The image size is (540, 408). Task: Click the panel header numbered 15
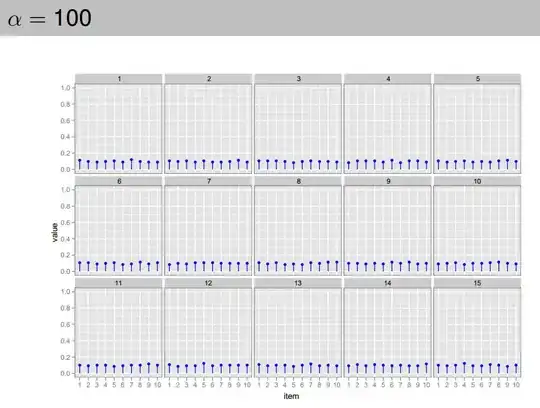tap(477, 283)
